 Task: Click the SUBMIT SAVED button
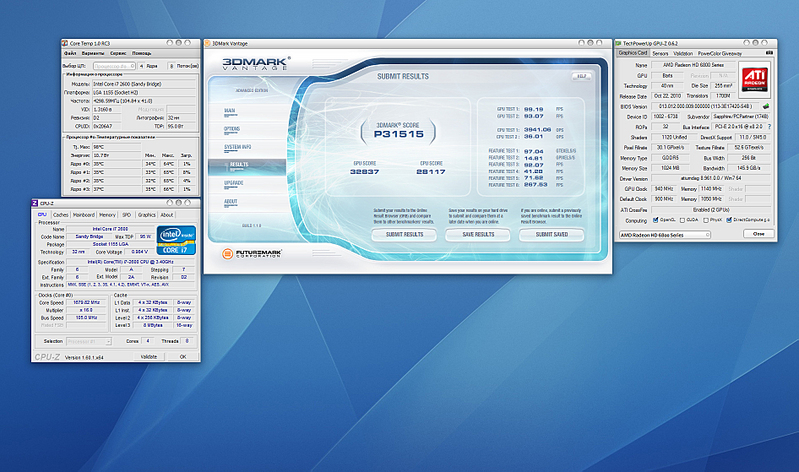pos(551,234)
